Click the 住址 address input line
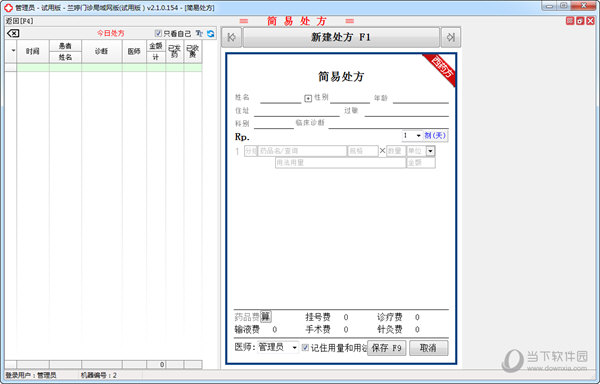 point(297,111)
